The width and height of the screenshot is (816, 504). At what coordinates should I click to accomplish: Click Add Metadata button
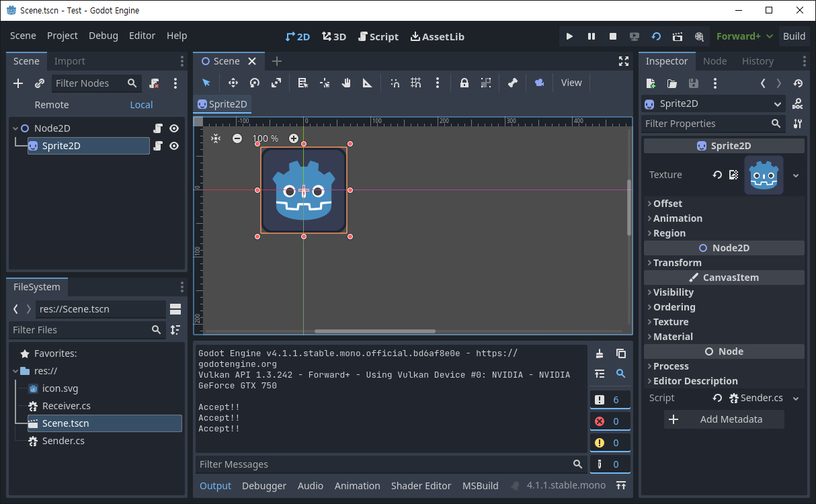click(x=724, y=419)
